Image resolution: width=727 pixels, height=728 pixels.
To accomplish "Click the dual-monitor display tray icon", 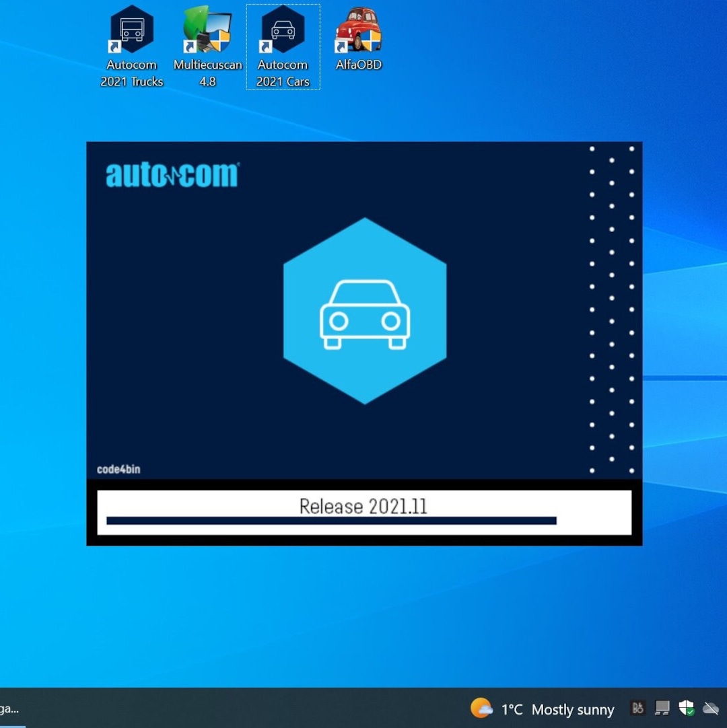I will coord(662,708).
